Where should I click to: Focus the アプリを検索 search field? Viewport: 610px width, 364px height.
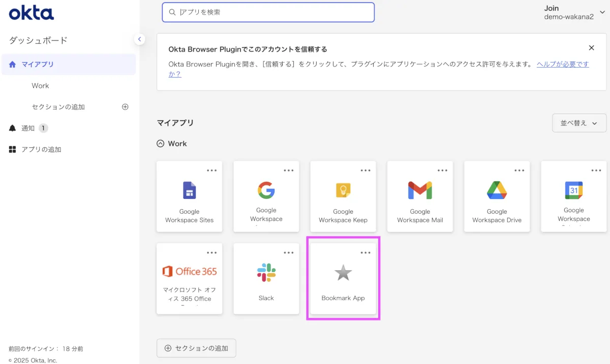(x=268, y=12)
